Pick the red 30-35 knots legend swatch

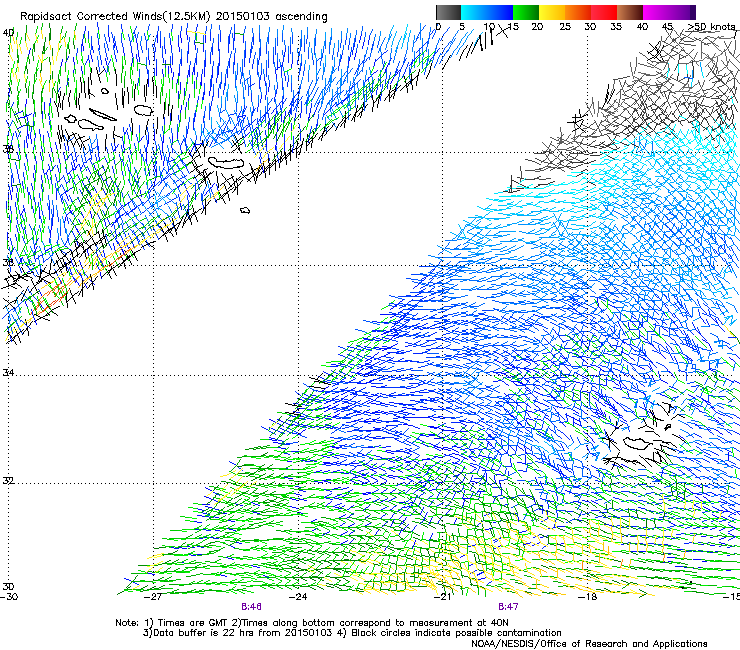click(x=604, y=12)
